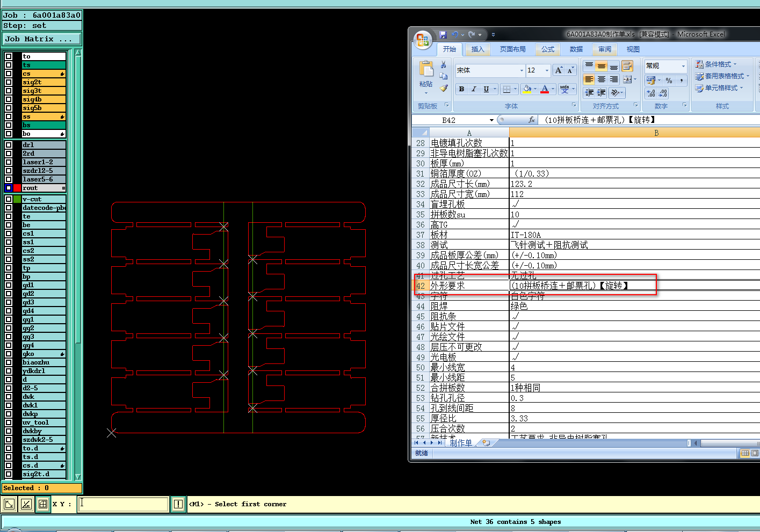Click the Decrease Indent icon
Image resolution: width=760 pixels, height=532 pixels.
point(589,93)
